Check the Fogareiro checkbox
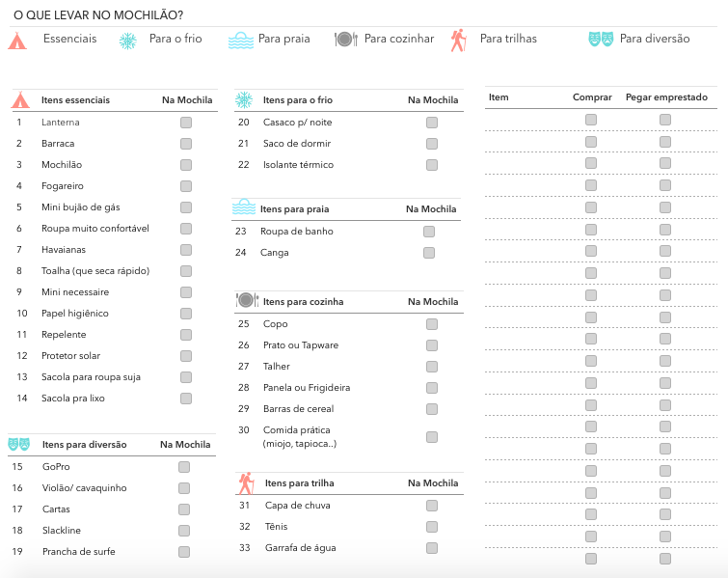 [x=186, y=186]
